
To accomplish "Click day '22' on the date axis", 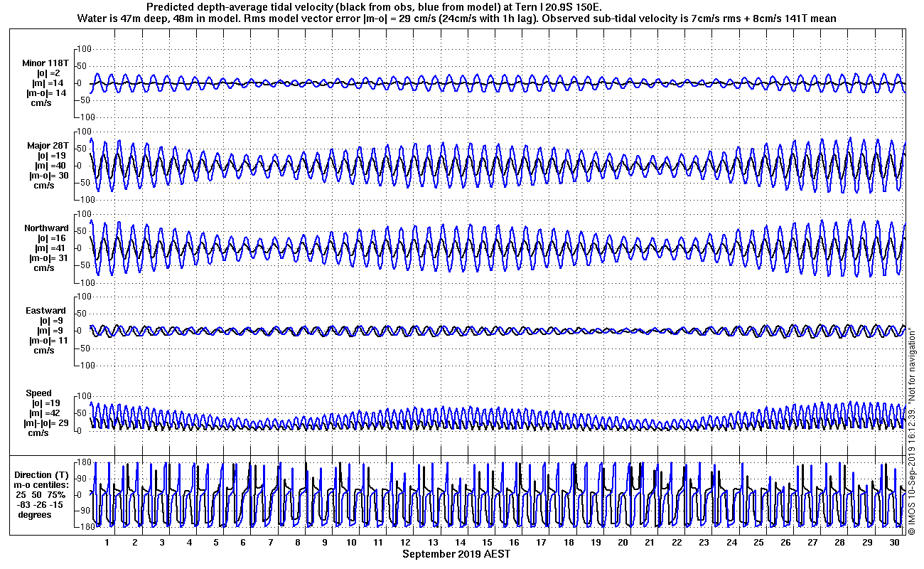I will coord(677,543).
